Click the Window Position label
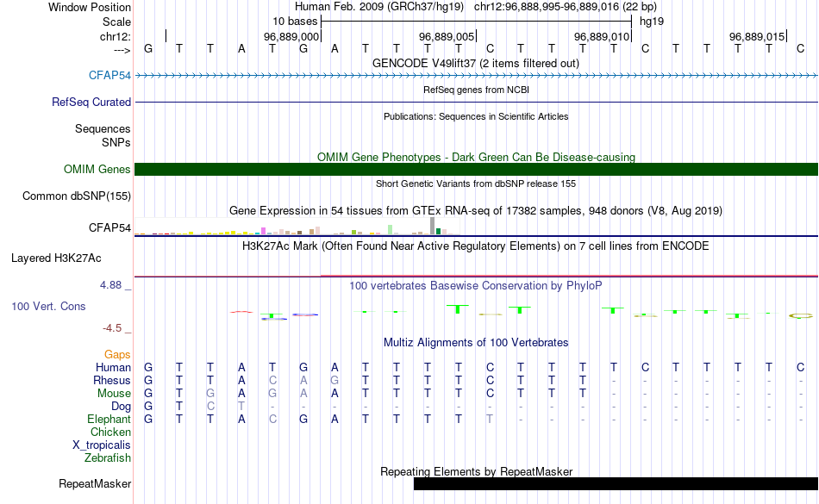This screenshot has height=504, width=819. point(90,7)
